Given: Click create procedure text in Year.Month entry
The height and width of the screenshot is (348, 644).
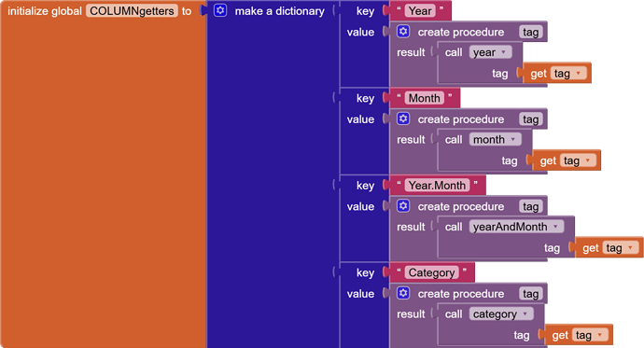Looking at the screenshot, I should [461, 206].
